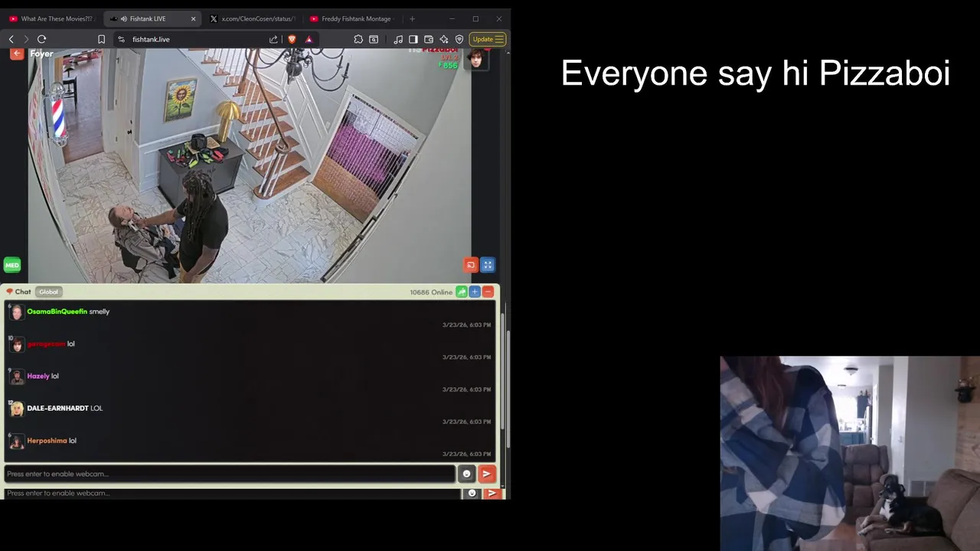Open Brave Rewards triangle icon

tap(309, 39)
